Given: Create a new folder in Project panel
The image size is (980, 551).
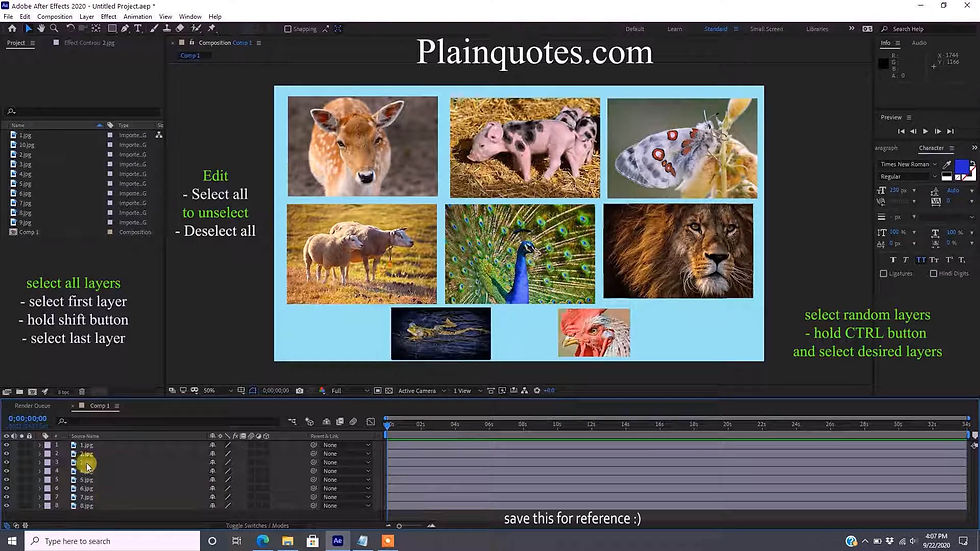Looking at the screenshot, I should tap(19, 392).
